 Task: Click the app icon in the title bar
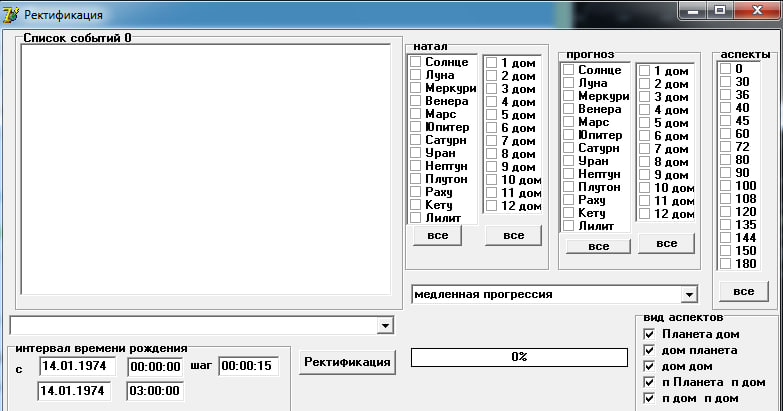click(12, 16)
